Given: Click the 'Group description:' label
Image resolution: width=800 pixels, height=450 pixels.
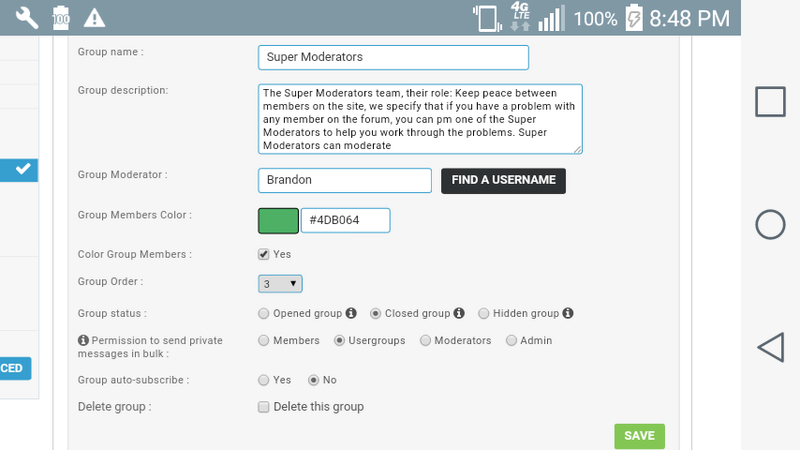Looking at the screenshot, I should click(123, 90).
